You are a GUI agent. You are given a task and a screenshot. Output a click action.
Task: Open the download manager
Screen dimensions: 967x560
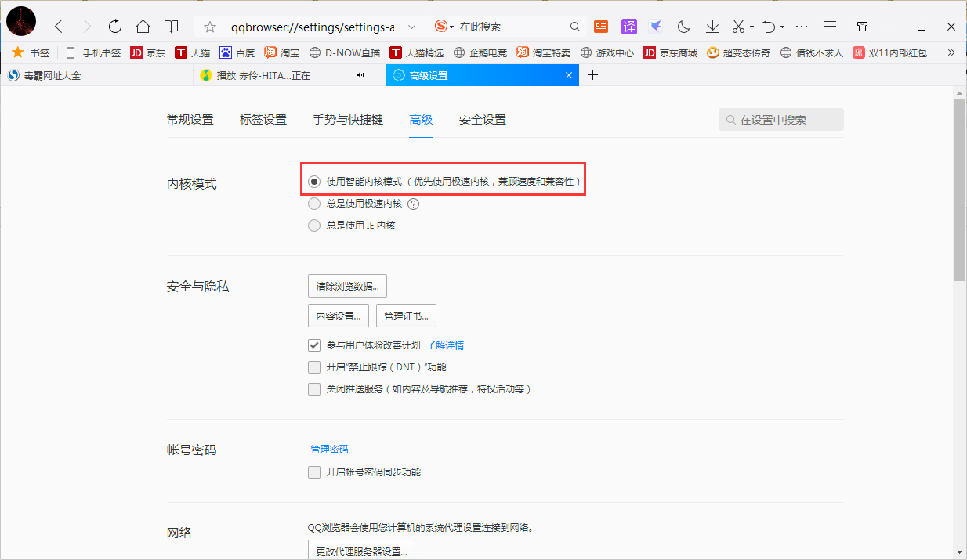[x=712, y=26]
